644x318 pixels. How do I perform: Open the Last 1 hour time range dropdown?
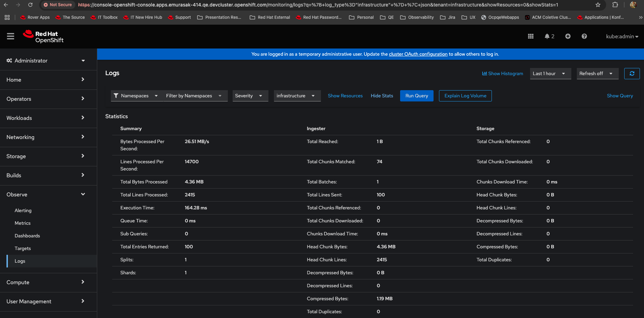[550, 73]
